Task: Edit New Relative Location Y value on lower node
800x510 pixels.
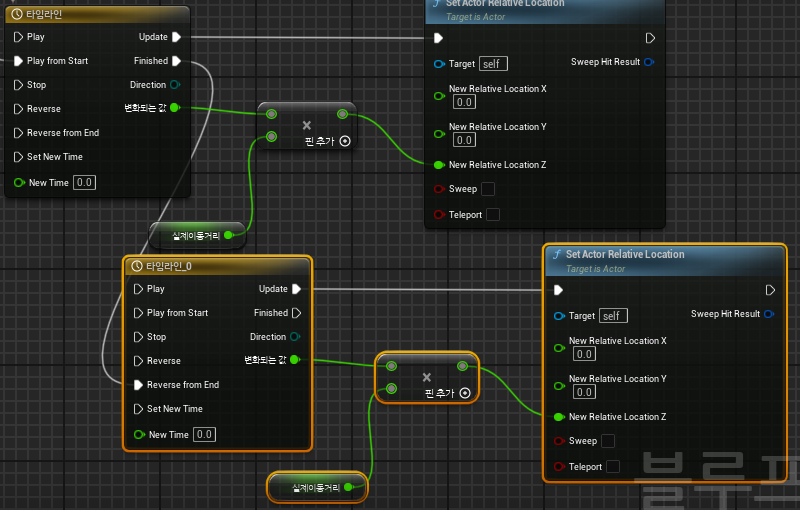Action: [x=584, y=392]
